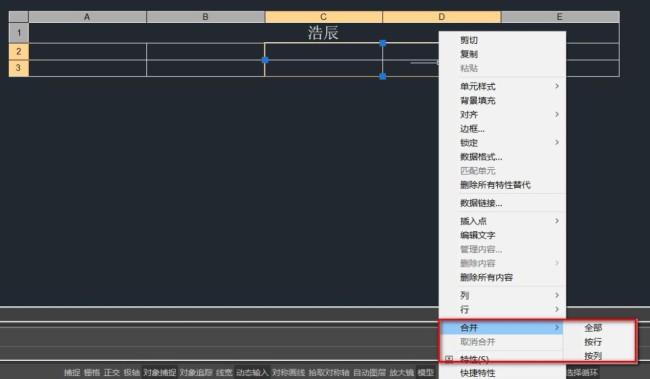Expand the 列 submenu arrow
The height and width of the screenshot is (379, 650).
[557, 295]
